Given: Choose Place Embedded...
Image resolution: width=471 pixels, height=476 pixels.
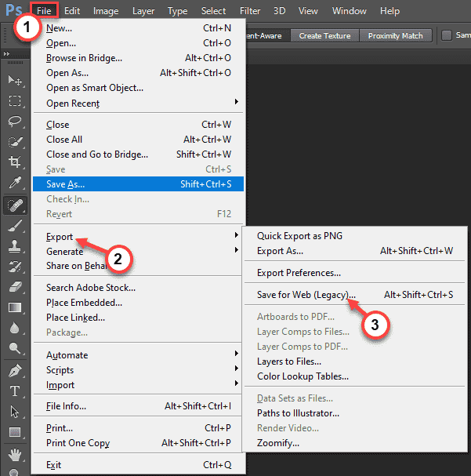Looking at the screenshot, I should click(138, 303).
